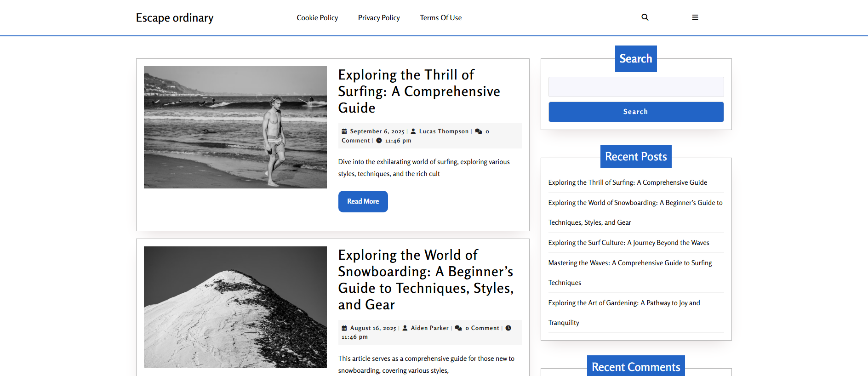Click comments icon in the surfing post meta
The width and height of the screenshot is (868, 376).
click(x=479, y=131)
